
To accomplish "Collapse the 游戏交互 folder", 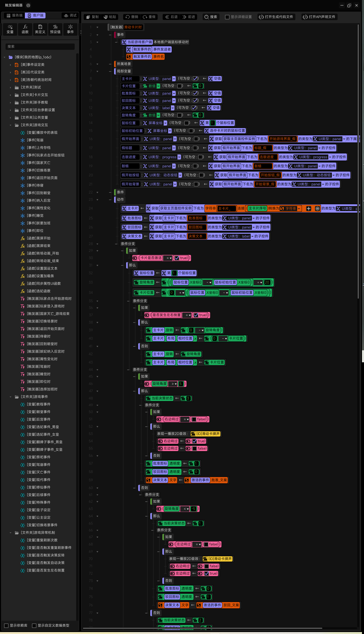I will [x=10, y=125].
